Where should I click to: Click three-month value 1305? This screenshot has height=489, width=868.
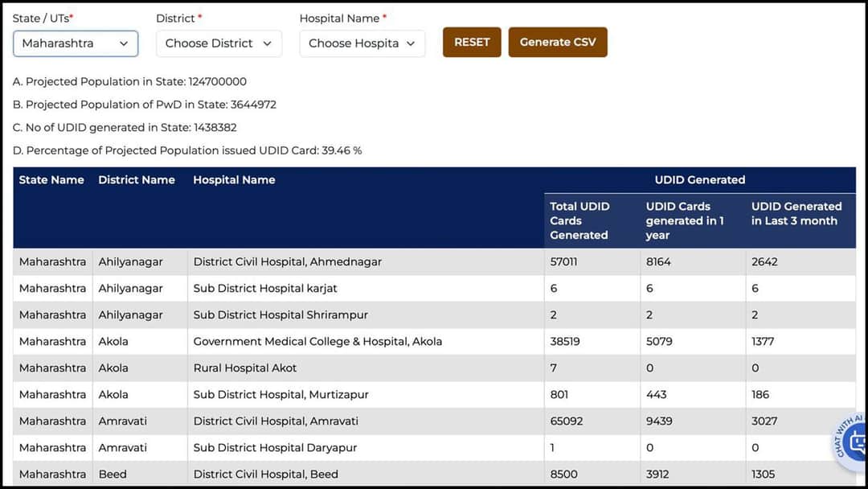[764, 475]
